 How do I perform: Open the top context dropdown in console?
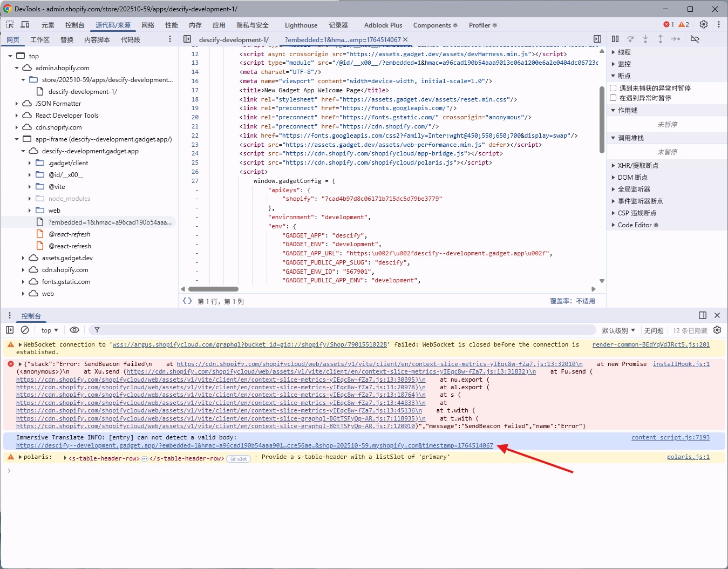[49, 330]
